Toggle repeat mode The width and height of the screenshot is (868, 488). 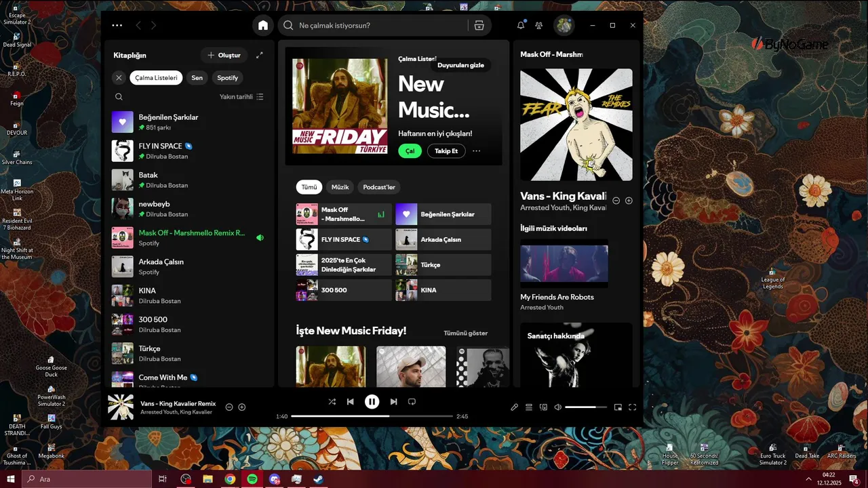click(x=412, y=402)
